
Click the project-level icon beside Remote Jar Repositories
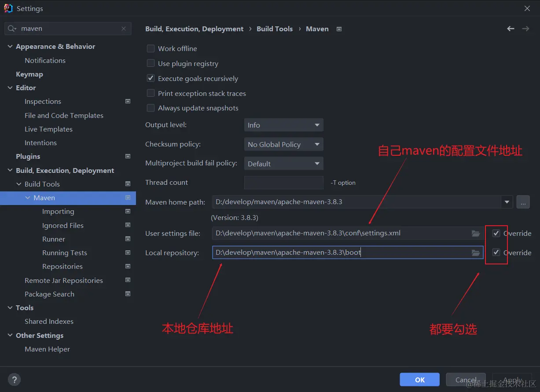pos(128,280)
